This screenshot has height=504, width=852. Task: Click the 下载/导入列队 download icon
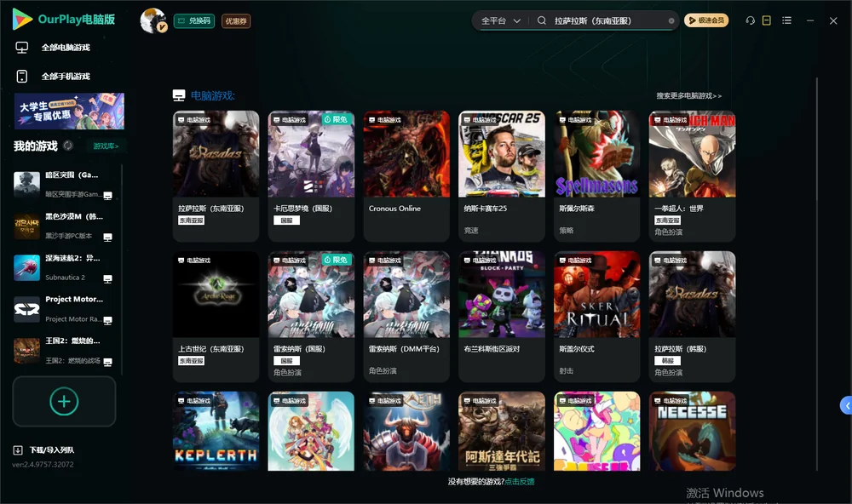pos(18,450)
